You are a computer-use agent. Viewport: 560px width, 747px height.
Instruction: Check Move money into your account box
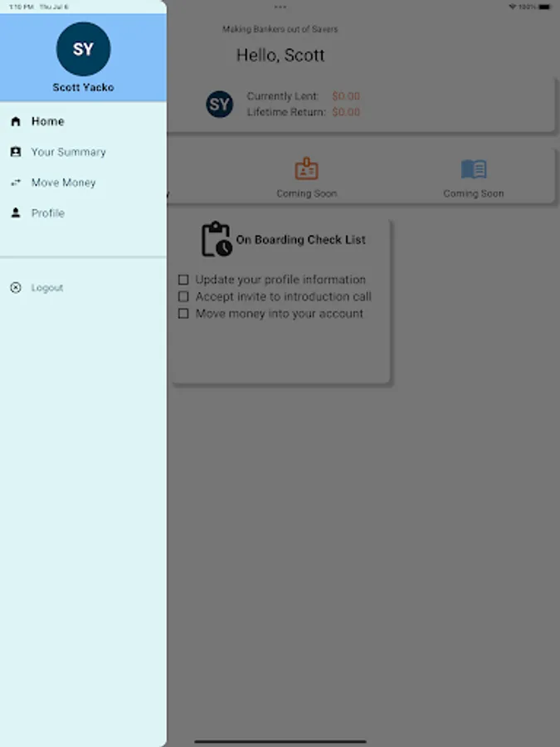click(x=183, y=314)
